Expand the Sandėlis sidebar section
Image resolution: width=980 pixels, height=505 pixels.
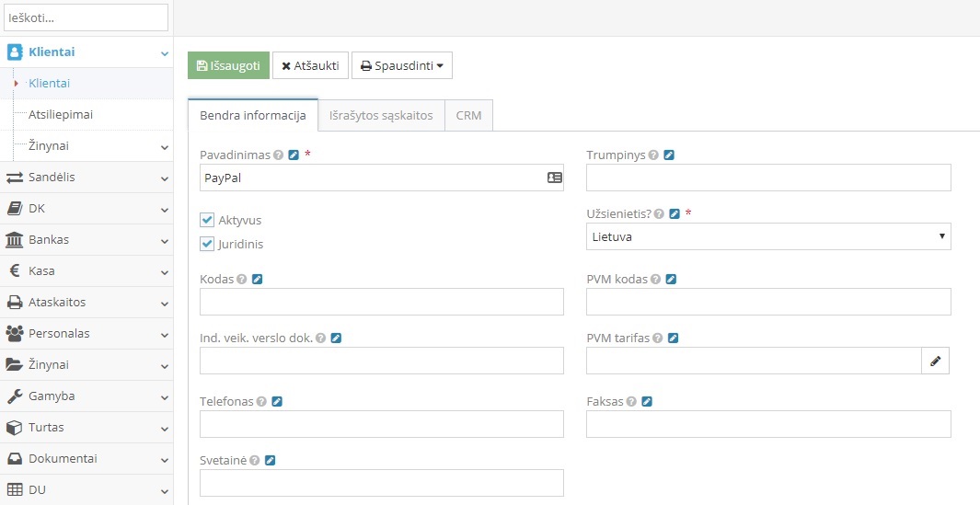86,178
